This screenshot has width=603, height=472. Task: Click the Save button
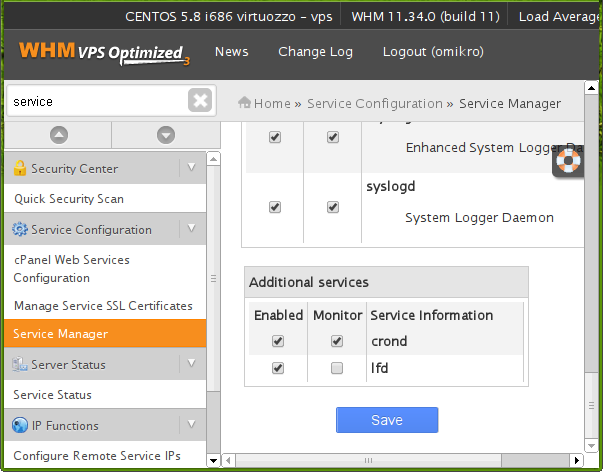pos(387,420)
